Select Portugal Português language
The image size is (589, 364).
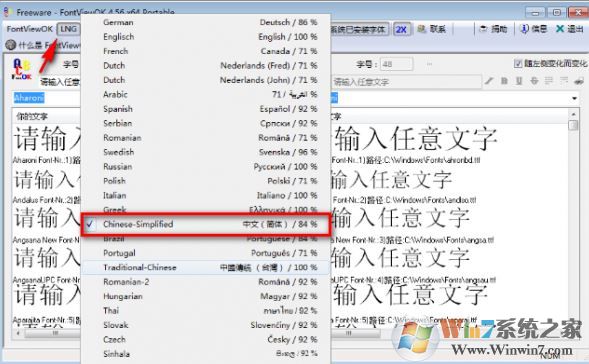[206, 253]
